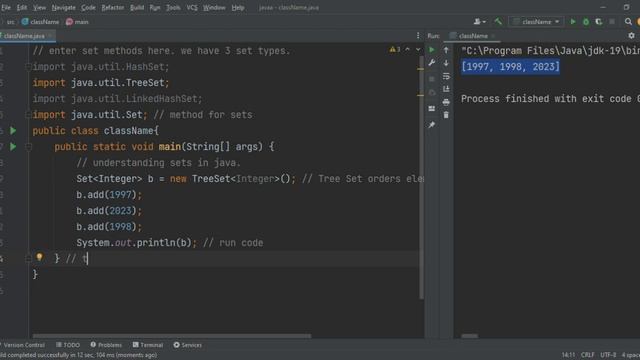The height and width of the screenshot is (360, 640).
Task: Open the className run configuration dropdown
Action: [536, 22]
